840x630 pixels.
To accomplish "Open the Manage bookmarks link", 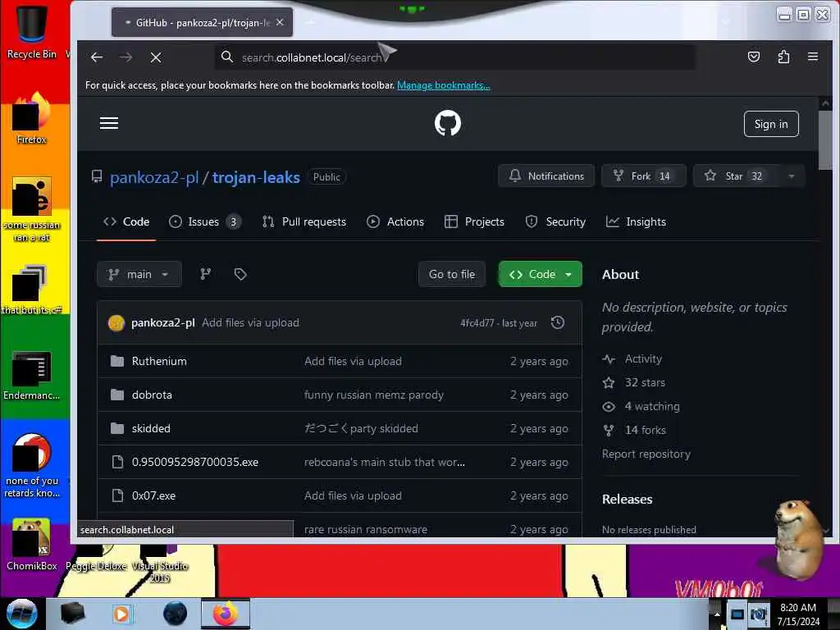I will pos(444,85).
